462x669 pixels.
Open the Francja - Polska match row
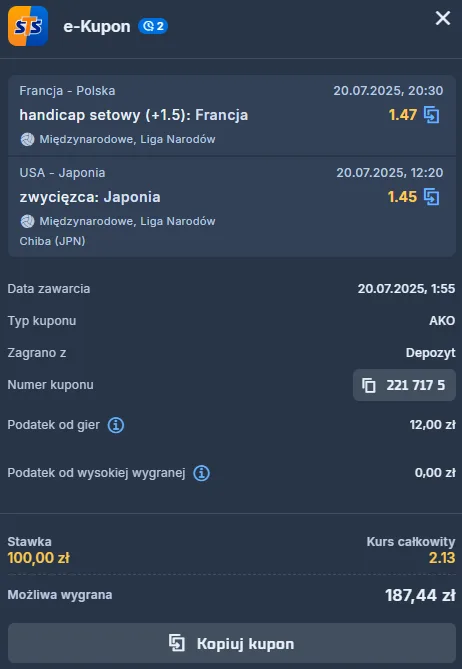point(232,116)
